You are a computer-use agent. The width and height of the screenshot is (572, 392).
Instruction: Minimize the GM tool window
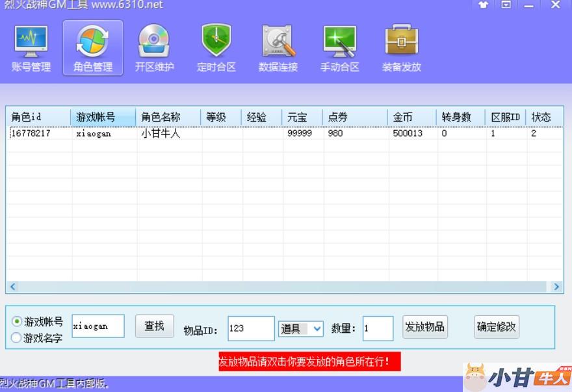coord(529,5)
